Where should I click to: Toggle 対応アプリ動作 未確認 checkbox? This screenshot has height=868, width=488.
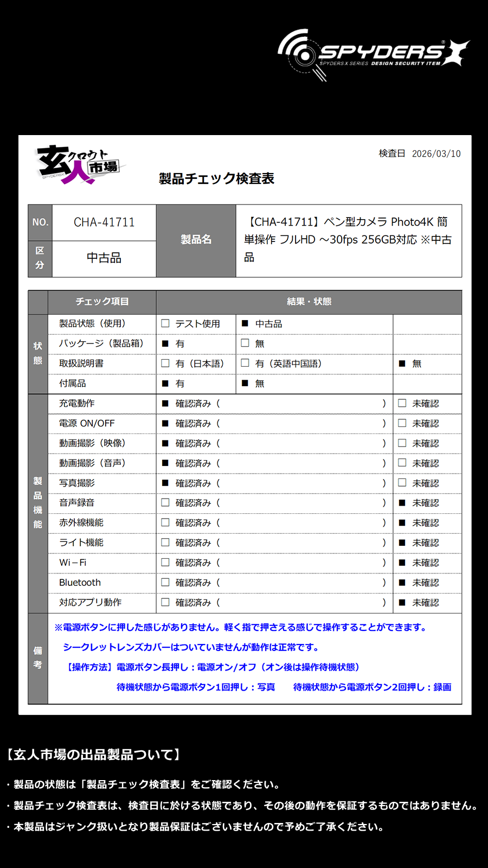coord(402,602)
